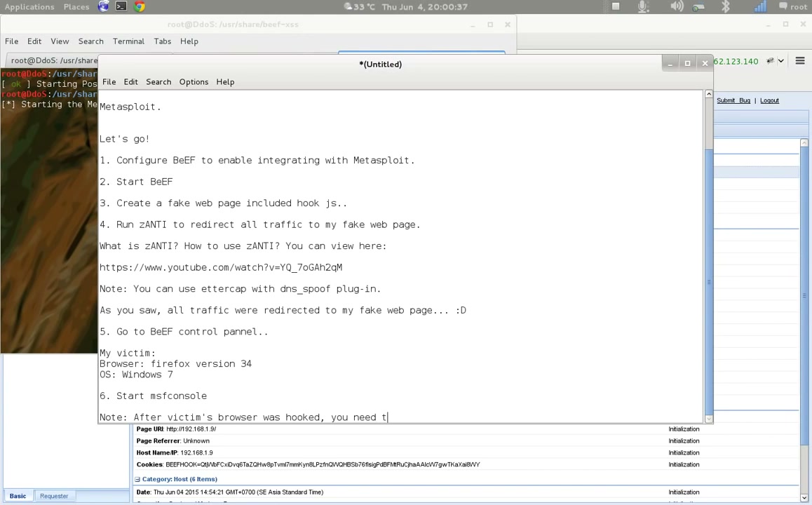Image resolution: width=812 pixels, height=505 pixels.
Task: Open the Bluetooth tray icon
Action: coord(726,6)
